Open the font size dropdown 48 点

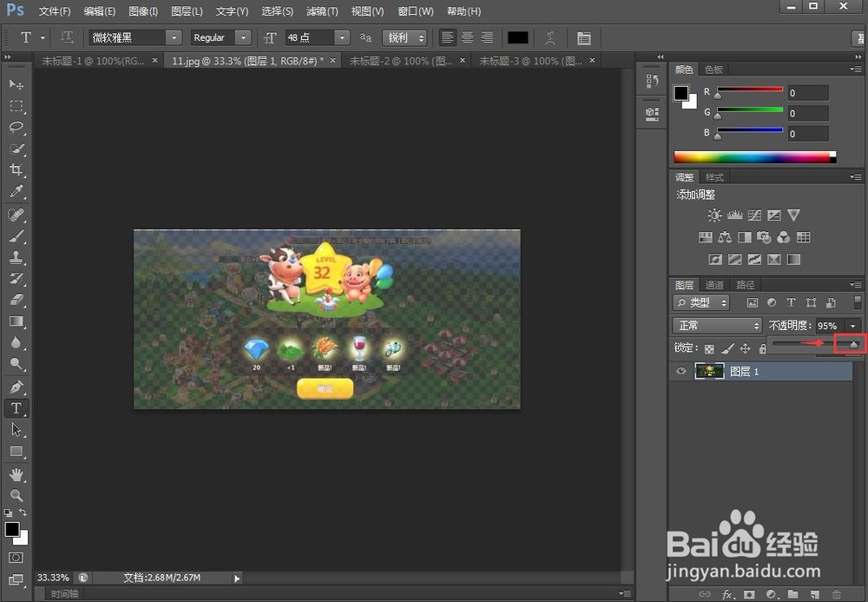coord(342,37)
